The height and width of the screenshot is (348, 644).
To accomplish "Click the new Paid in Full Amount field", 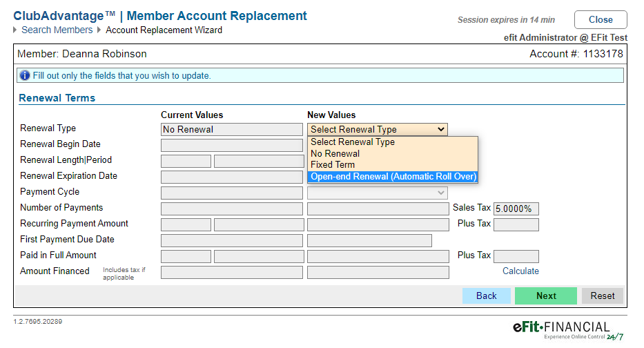I will point(378,256).
